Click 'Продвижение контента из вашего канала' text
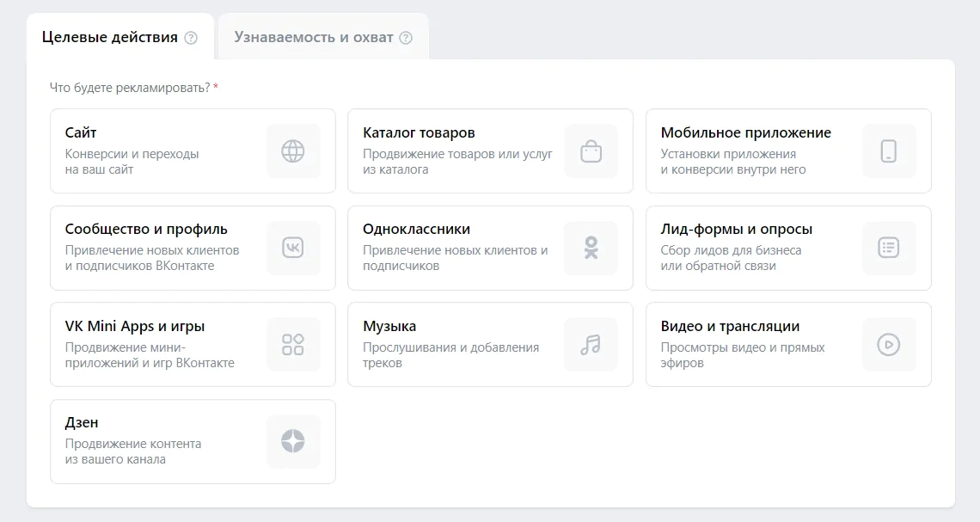980x522 pixels. 133,451
